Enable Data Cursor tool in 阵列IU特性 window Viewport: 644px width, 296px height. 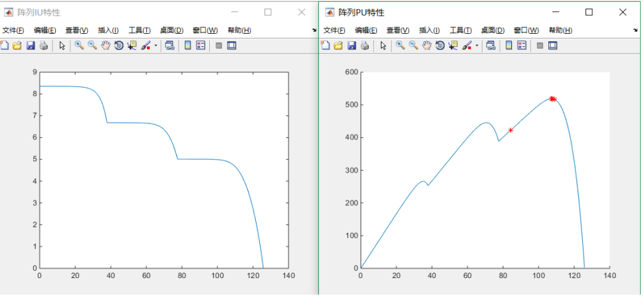click(132, 46)
